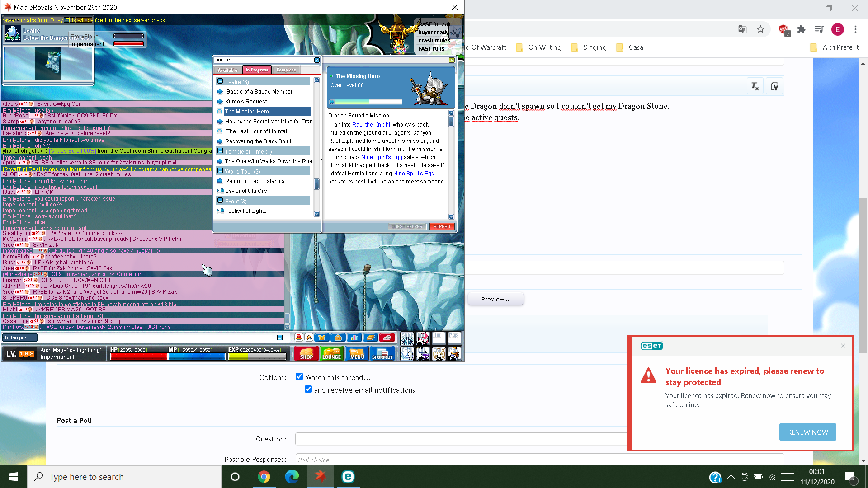
Task: Switch to the Complete quests tab
Action: (x=286, y=70)
